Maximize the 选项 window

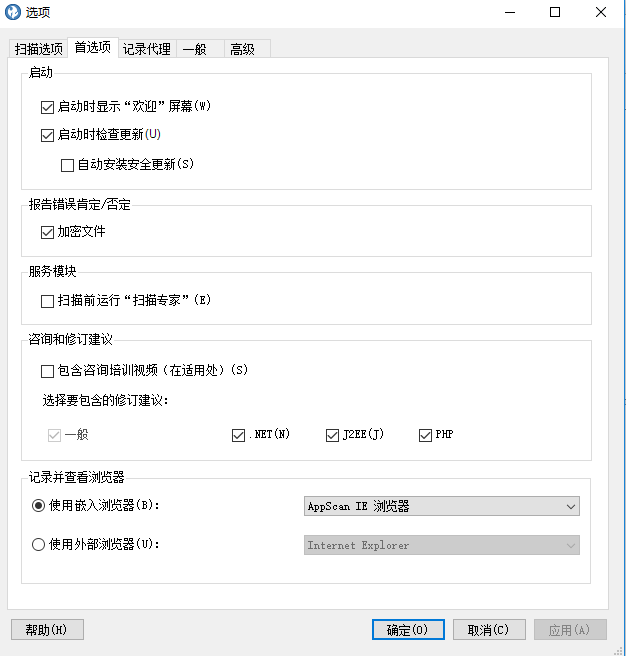[x=555, y=13]
